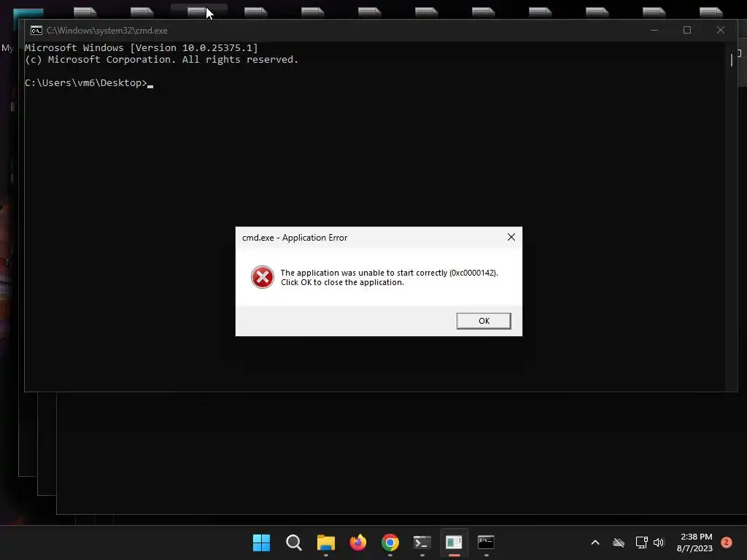The image size is (747, 560).
Task: Click the red error icon in dialog
Action: (x=263, y=277)
